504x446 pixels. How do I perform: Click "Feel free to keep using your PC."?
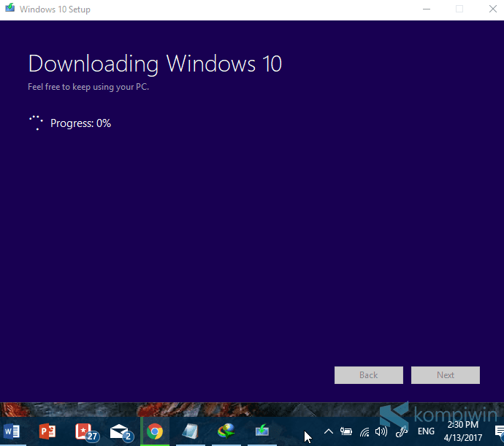88,87
